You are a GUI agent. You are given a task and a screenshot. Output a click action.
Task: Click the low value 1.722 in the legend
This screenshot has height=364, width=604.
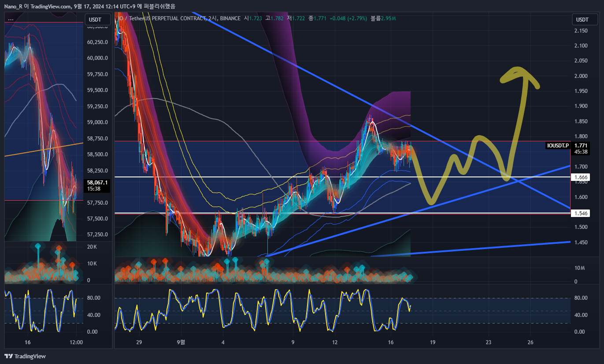299,18
